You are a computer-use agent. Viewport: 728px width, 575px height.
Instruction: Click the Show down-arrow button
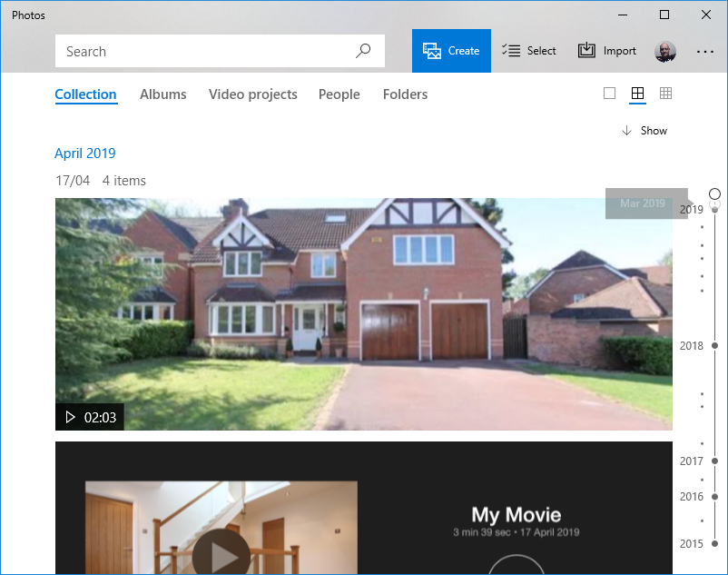(x=644, y=131)
